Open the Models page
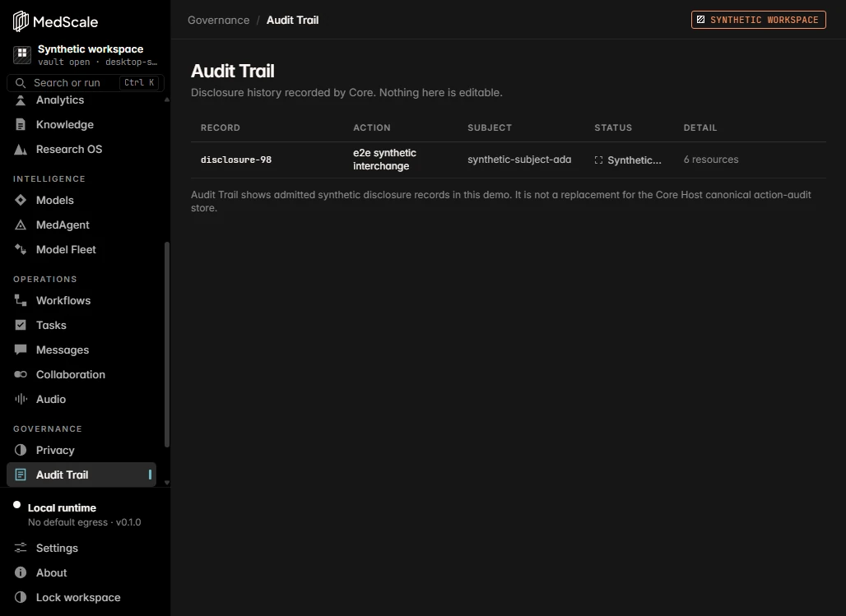Viewport: 846px width, 616px height. 81,200
